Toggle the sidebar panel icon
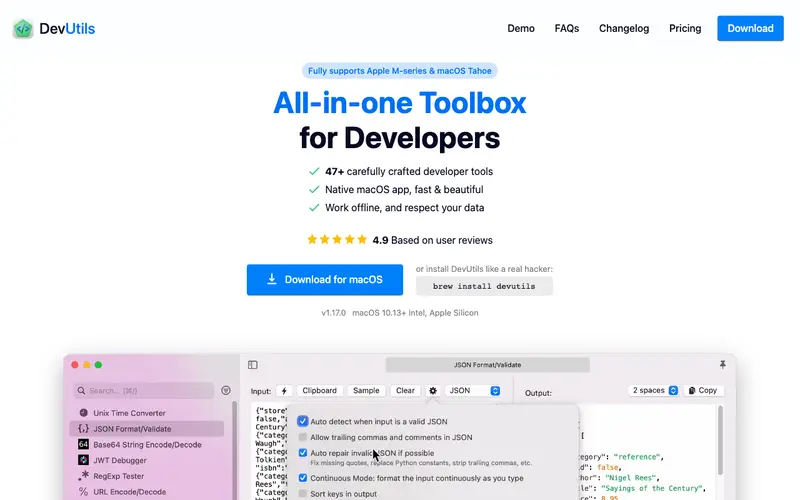800x500 pixels. coord(253,365)
